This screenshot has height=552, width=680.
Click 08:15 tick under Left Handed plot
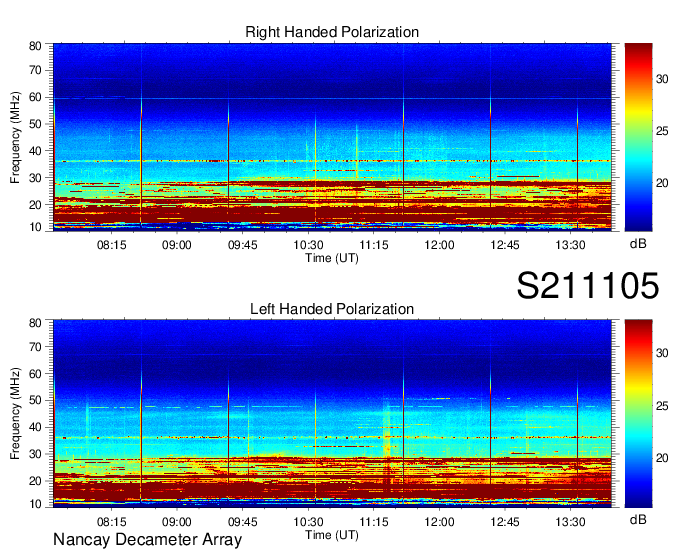[x=111, y=522]
